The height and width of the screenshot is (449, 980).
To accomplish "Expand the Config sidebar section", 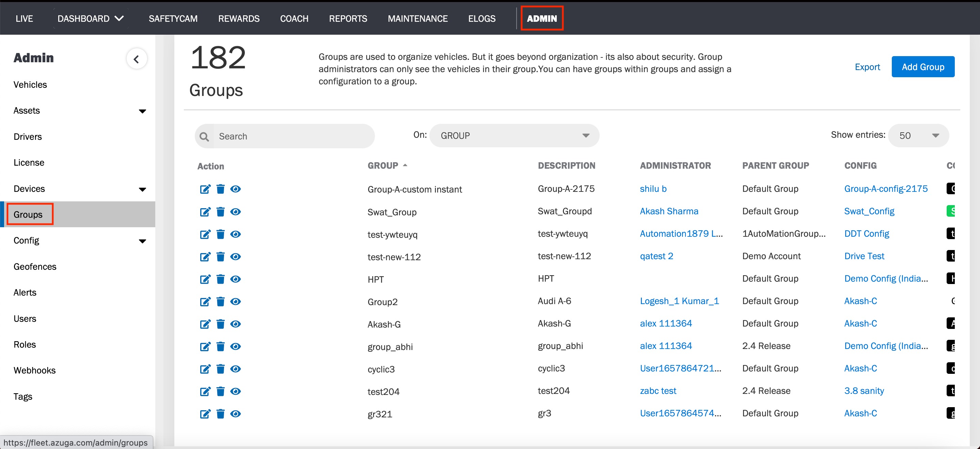I will coord(142,241).
